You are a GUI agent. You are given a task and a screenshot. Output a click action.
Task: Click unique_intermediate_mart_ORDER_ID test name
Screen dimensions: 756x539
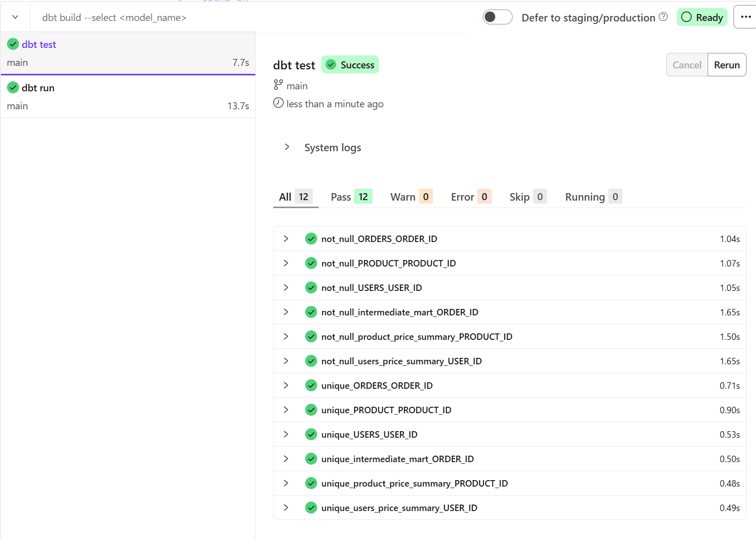coord(397,459)
